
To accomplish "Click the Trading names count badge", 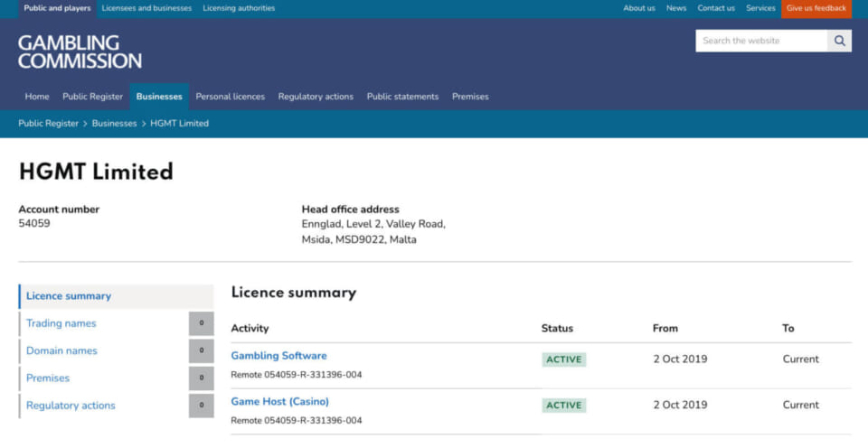I will [x=202, y=323].
